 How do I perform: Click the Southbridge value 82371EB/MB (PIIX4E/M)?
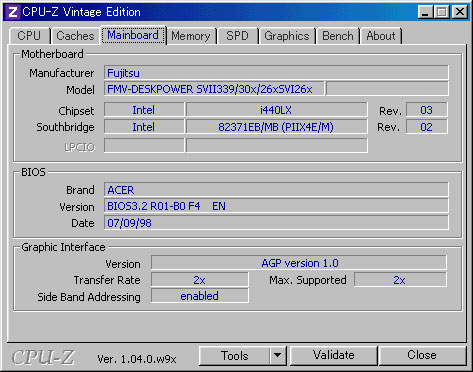pyautogui.click(x=276, y=127)
